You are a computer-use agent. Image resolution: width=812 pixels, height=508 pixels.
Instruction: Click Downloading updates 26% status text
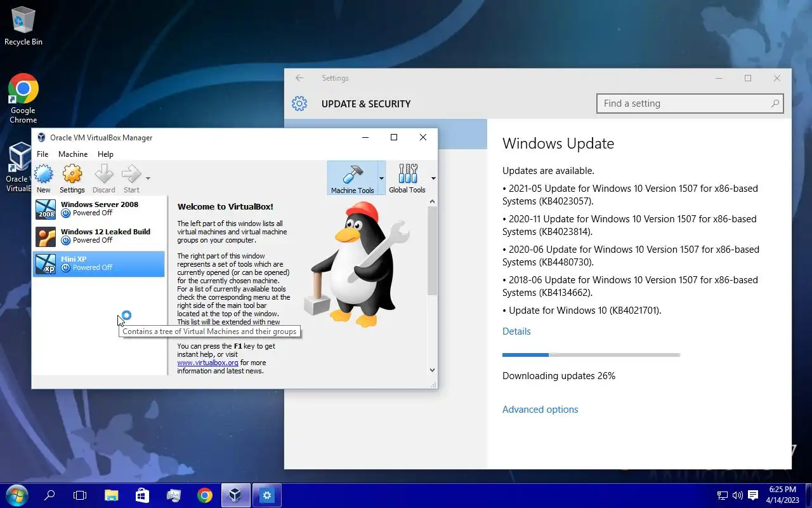[x=559, y=376]
